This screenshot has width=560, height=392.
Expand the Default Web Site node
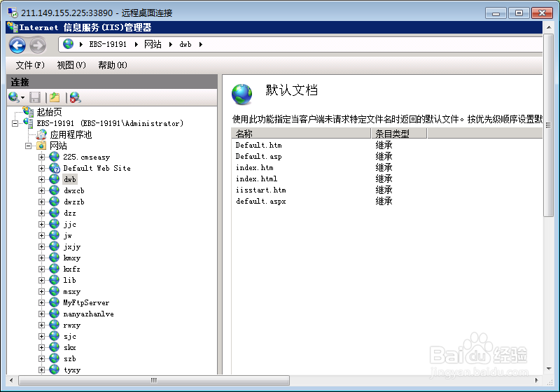pos(41,168)
